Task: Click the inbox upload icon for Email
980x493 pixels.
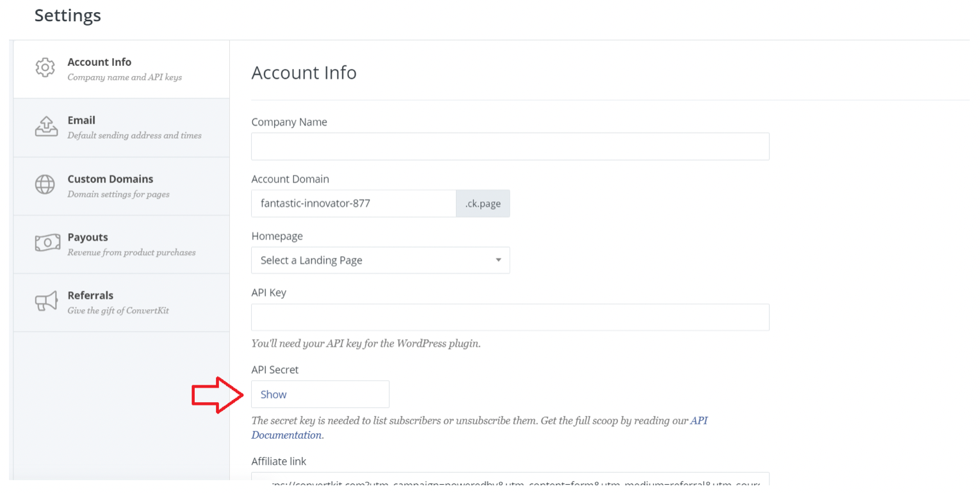Action: pyautogui.click(x=45, y=126)
